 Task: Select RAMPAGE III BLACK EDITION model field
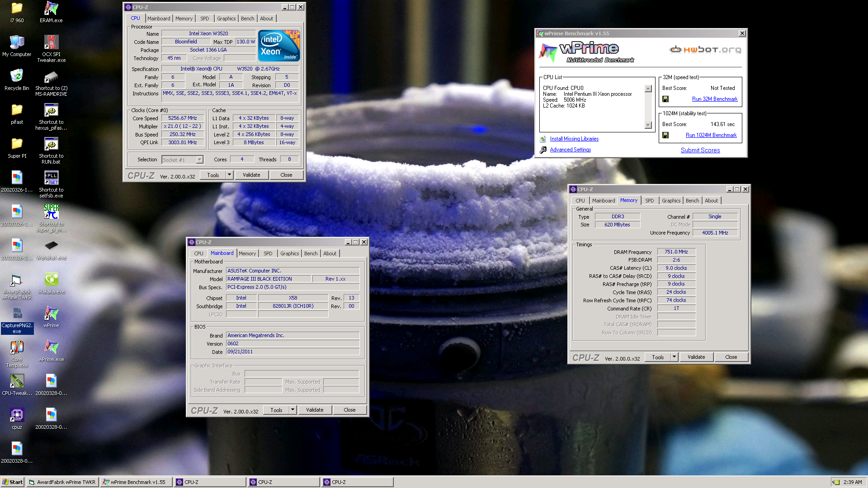click(268, 279)
